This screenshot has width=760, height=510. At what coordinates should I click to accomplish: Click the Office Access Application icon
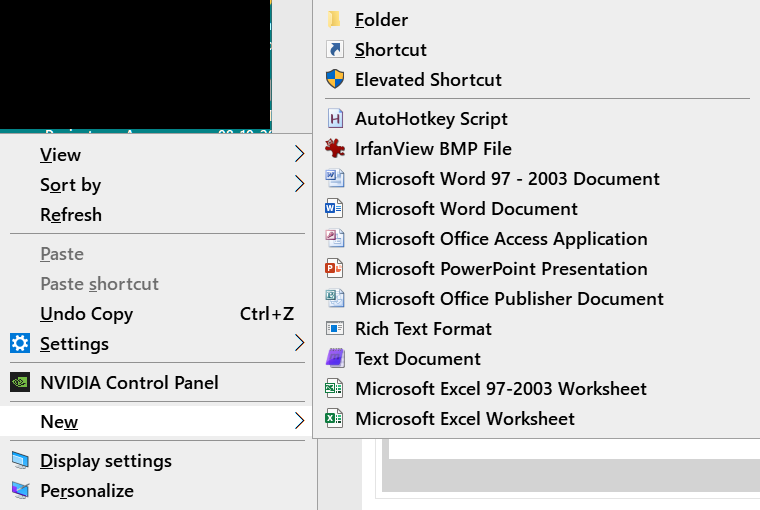coord(334,239)
